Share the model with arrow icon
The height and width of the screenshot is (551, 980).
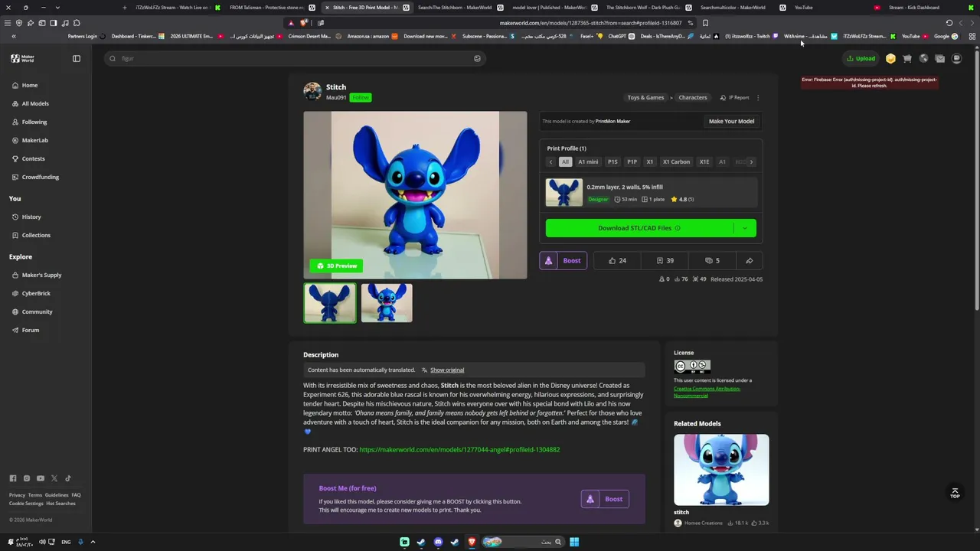[x=750, y=261]
